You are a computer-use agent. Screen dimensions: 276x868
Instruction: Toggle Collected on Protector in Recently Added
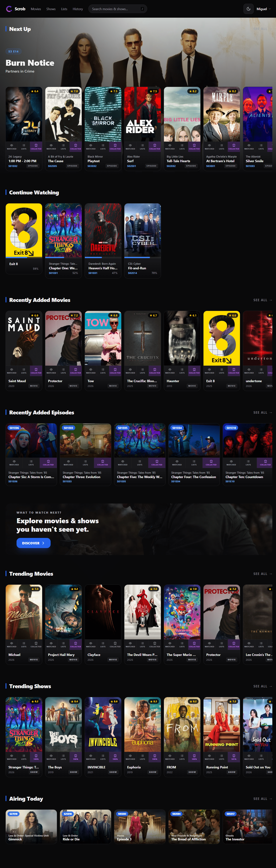click(x=75, y=371)
